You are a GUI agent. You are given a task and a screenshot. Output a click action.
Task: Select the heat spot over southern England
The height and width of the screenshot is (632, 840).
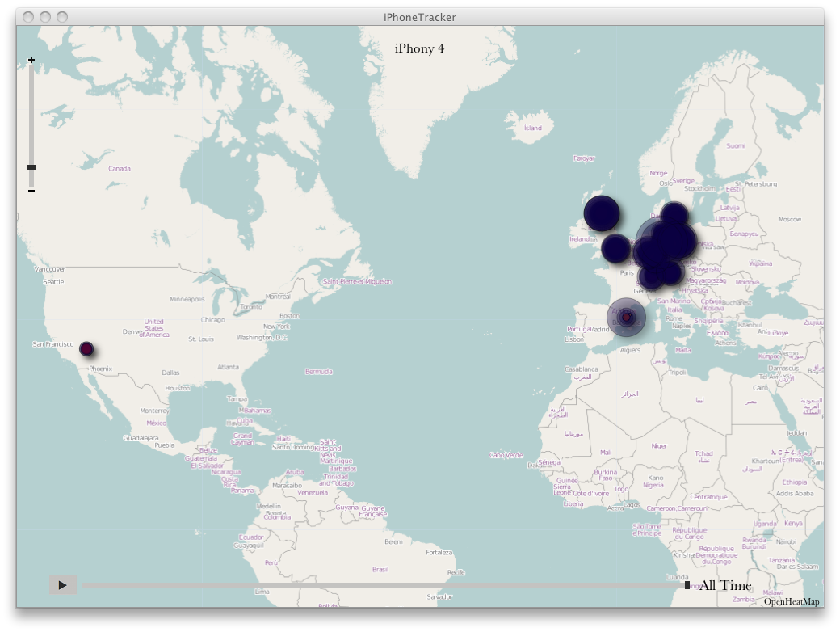(x=615, y=248)
